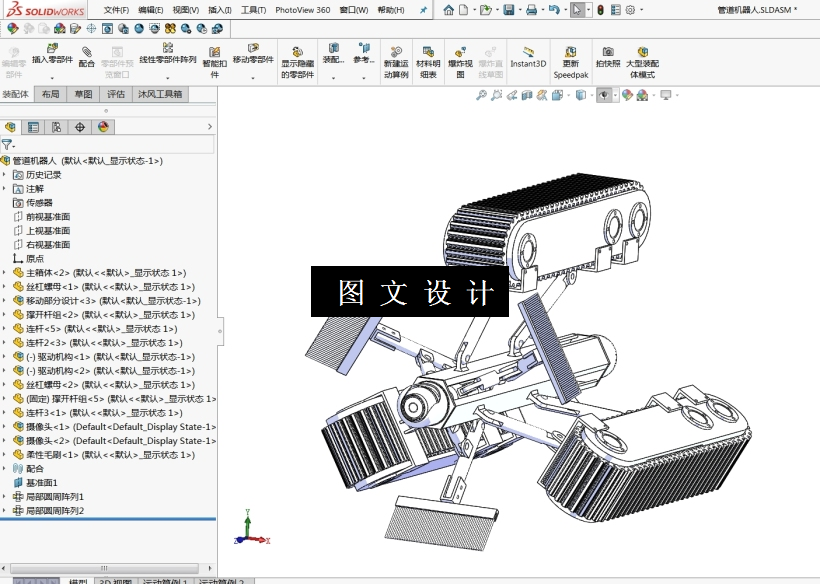This screenshot has width=820, height=584.
Task: Create a new document with New icon
Action: [463, 9]
